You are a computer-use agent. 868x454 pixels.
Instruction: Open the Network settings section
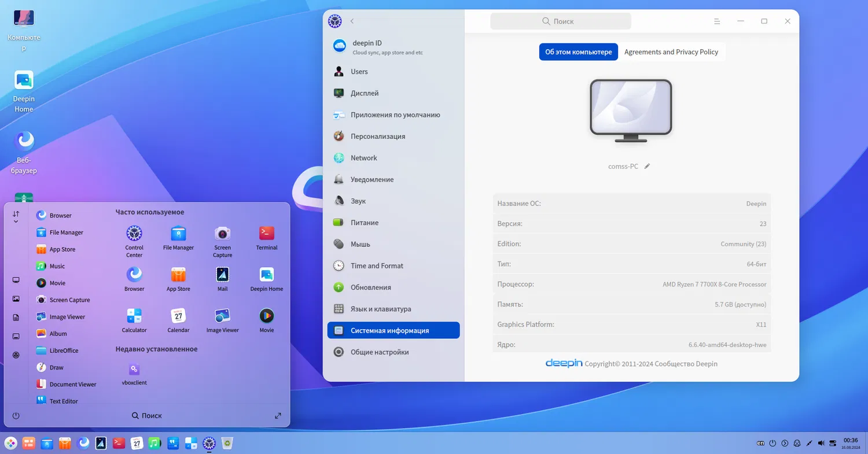[363, 158]
